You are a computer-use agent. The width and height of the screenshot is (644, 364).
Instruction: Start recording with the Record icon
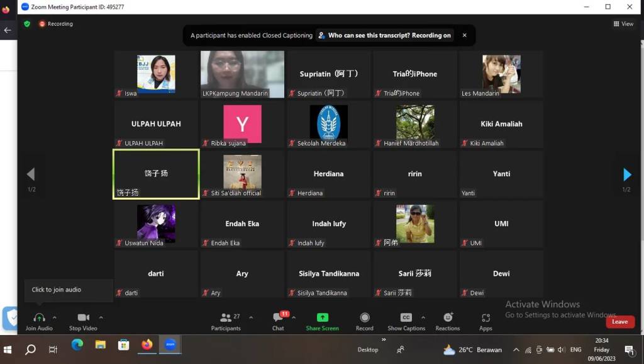click(364, 318)
